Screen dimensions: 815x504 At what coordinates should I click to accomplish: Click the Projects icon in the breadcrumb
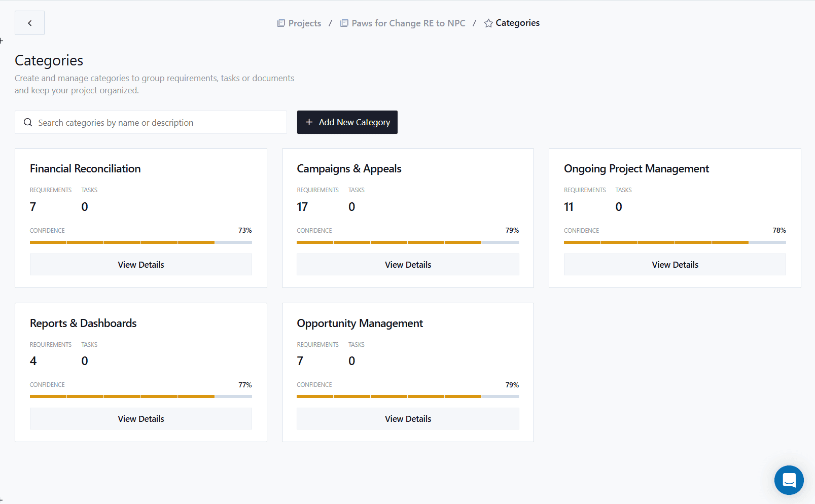tap(280, 23)
